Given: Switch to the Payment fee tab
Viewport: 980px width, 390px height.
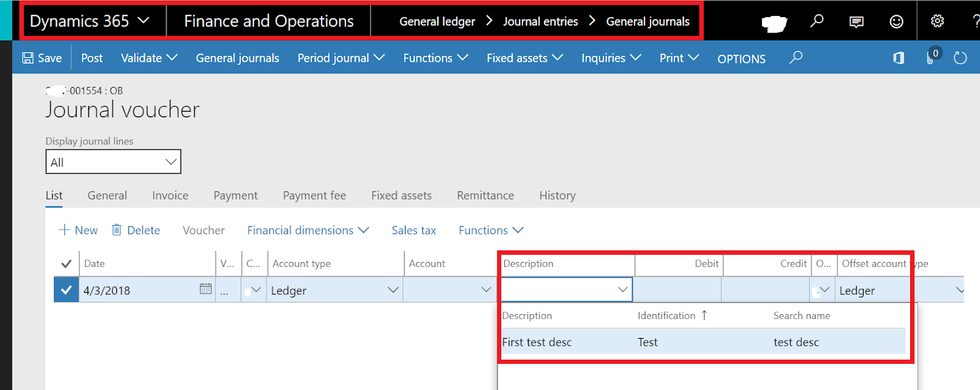Looking at the screenshot, I should [x=314, y=195].
